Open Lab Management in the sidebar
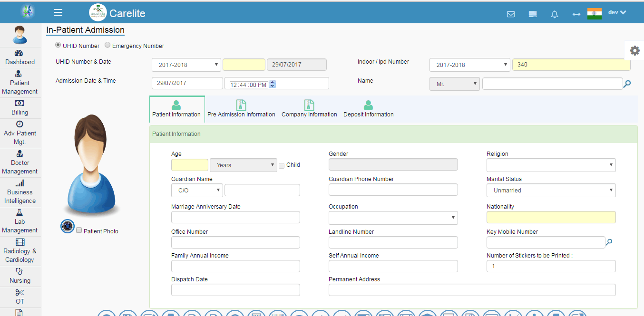Viewport: 644px width, 316px height. [20, 221]
